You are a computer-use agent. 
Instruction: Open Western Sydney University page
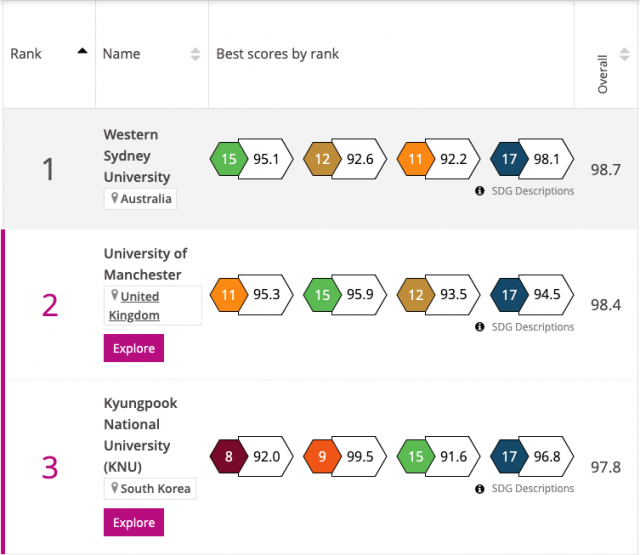pyautogui.click(x=131, y=156)
